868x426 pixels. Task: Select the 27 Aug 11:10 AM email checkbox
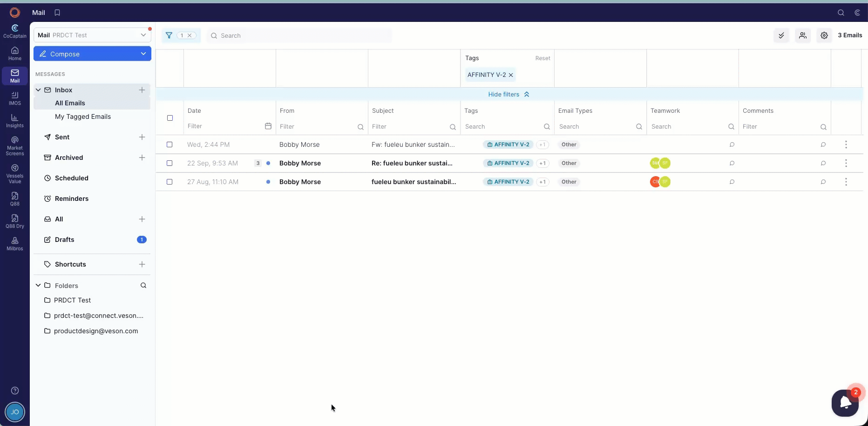[170, 182]
